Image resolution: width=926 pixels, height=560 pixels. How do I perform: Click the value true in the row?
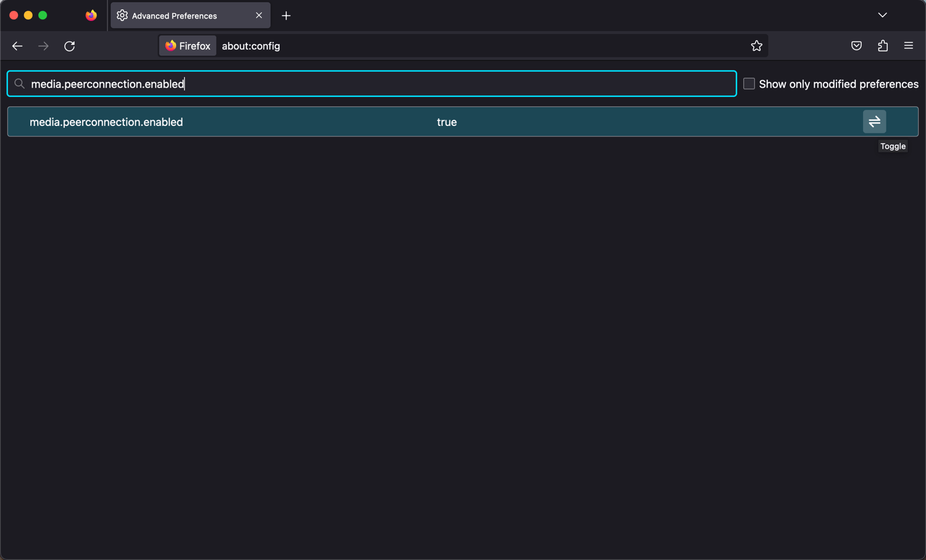447,122
